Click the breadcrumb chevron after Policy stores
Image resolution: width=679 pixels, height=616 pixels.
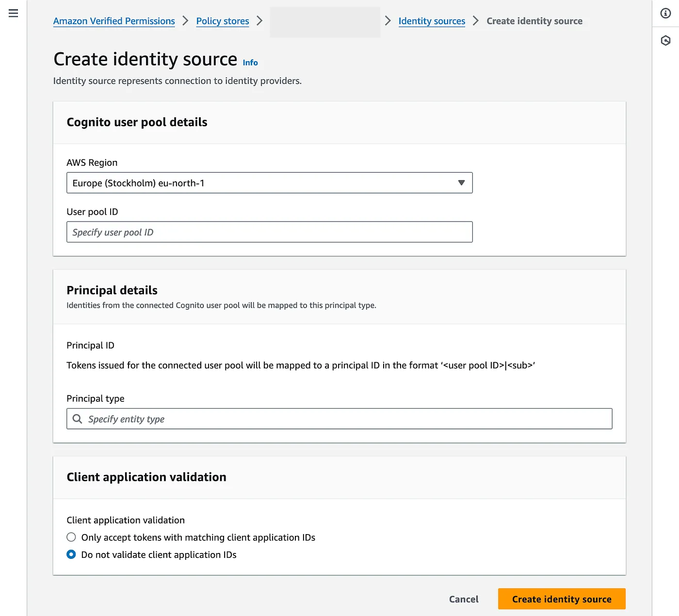tap(259, 21)
